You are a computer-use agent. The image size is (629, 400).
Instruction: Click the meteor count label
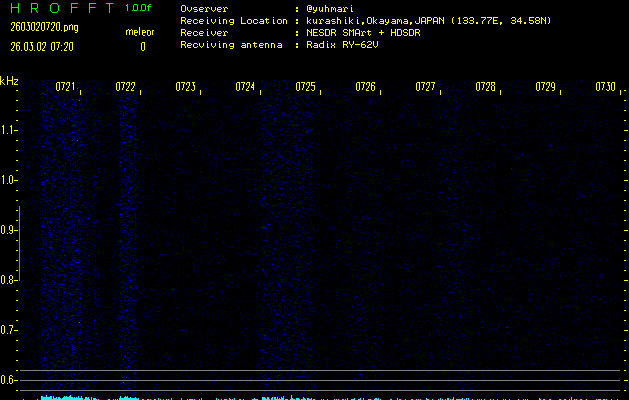point(140,32)
